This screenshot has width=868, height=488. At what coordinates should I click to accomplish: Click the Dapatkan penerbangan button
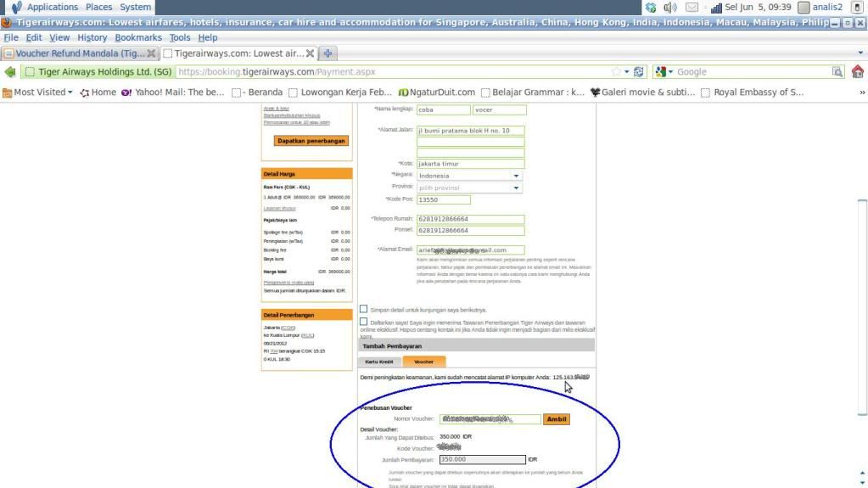(x=311, y=141)
